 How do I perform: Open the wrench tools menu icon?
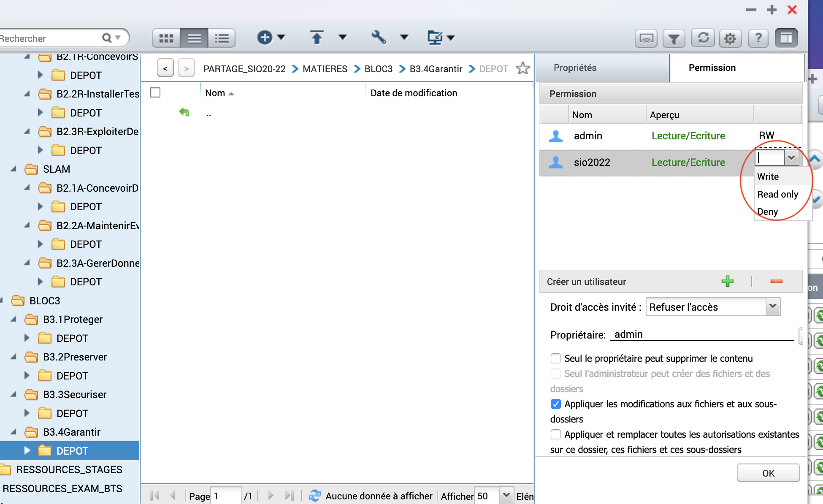tap(379, 38)
